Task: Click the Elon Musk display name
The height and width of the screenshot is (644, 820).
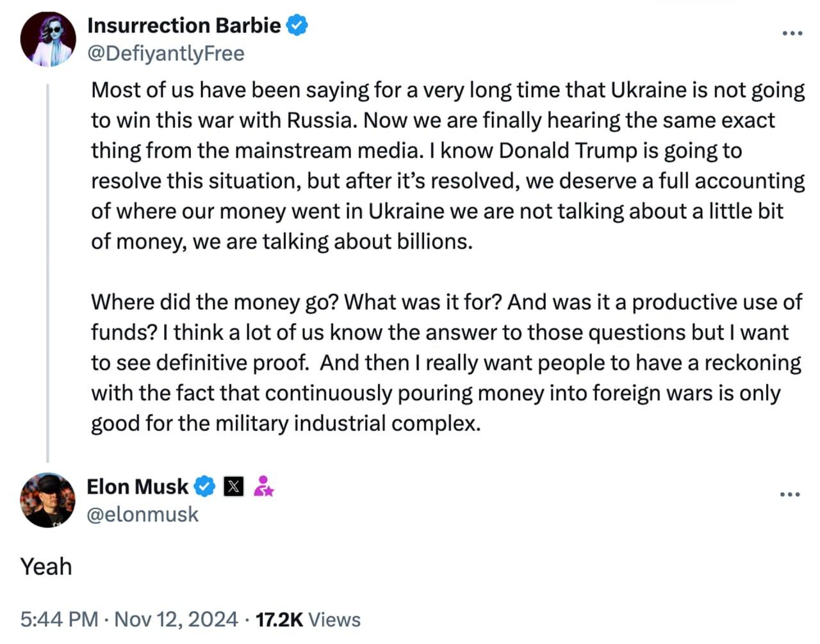Action: click(137, 487)
